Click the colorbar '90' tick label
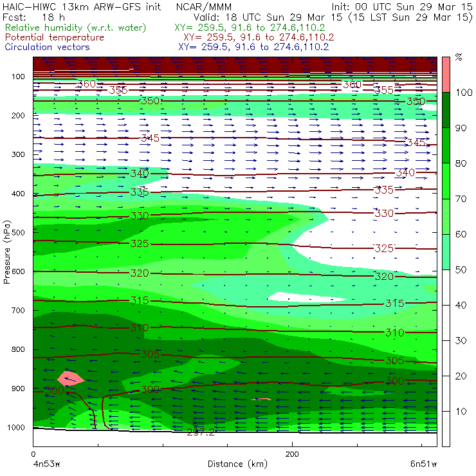Viewport: 476px width, 476px height. pos(461,128)
